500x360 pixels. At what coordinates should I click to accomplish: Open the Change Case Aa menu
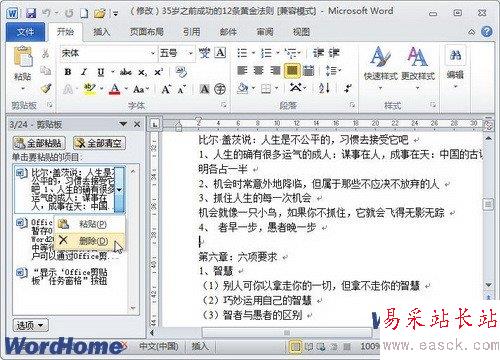140,89
